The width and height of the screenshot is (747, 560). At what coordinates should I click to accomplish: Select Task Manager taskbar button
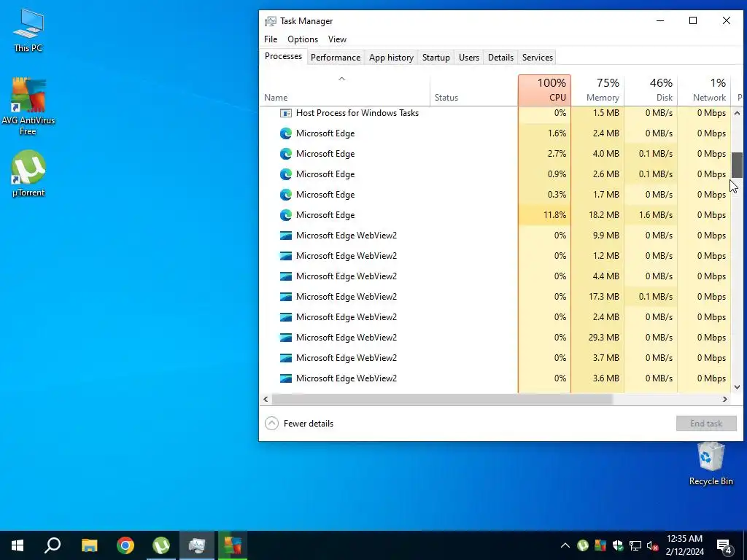(x=197, y=545)
